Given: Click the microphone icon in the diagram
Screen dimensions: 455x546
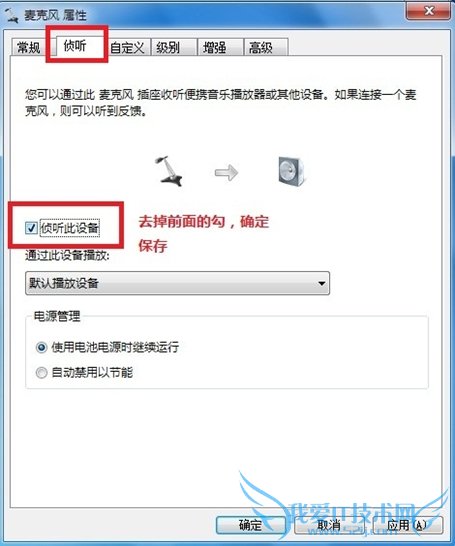Looking at the screenshot, I should coord(169,171).
